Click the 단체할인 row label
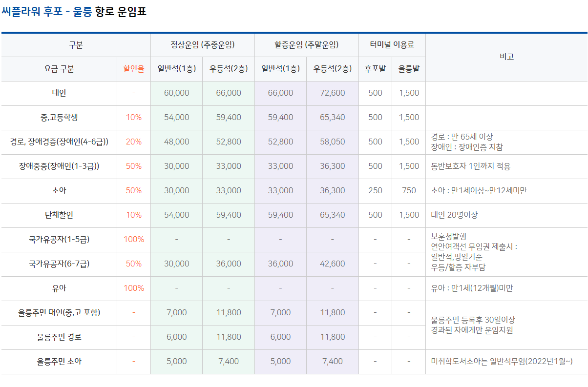This screenshot has height=387, width=588. [59, 215]
